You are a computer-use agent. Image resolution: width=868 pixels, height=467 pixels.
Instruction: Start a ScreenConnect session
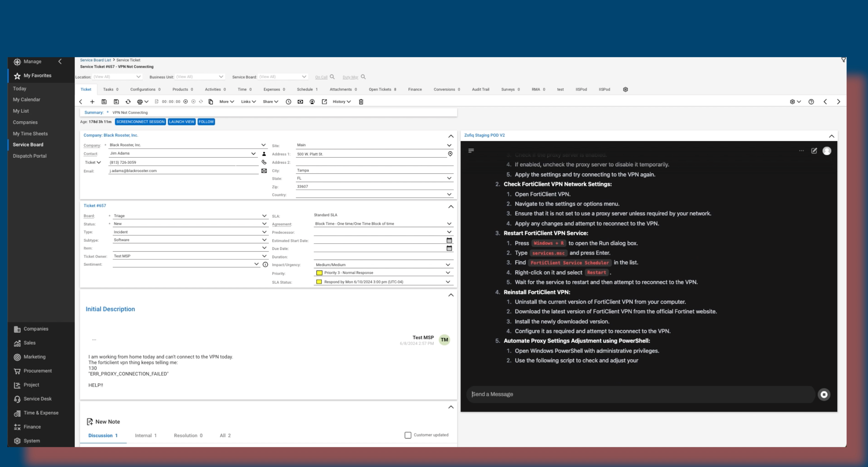[x=140, y=122]
